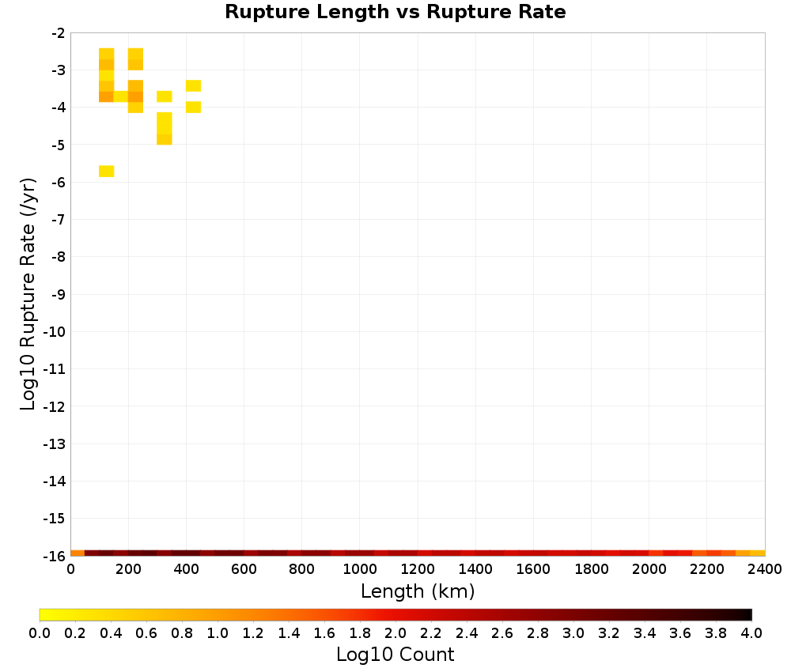The width and height of the screenshot is (791, 672).
Task: Click the color bar tick label "2.0"
Action: (395, 633)
